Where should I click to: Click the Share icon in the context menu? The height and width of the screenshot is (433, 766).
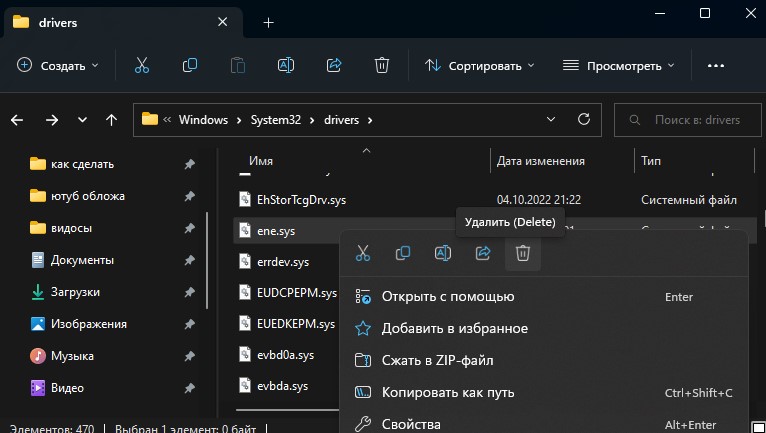coord(483,253)
